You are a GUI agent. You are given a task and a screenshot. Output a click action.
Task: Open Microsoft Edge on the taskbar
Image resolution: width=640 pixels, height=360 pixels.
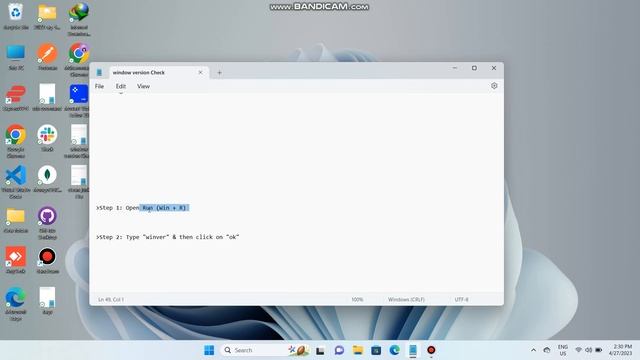(x=394, y=350)
